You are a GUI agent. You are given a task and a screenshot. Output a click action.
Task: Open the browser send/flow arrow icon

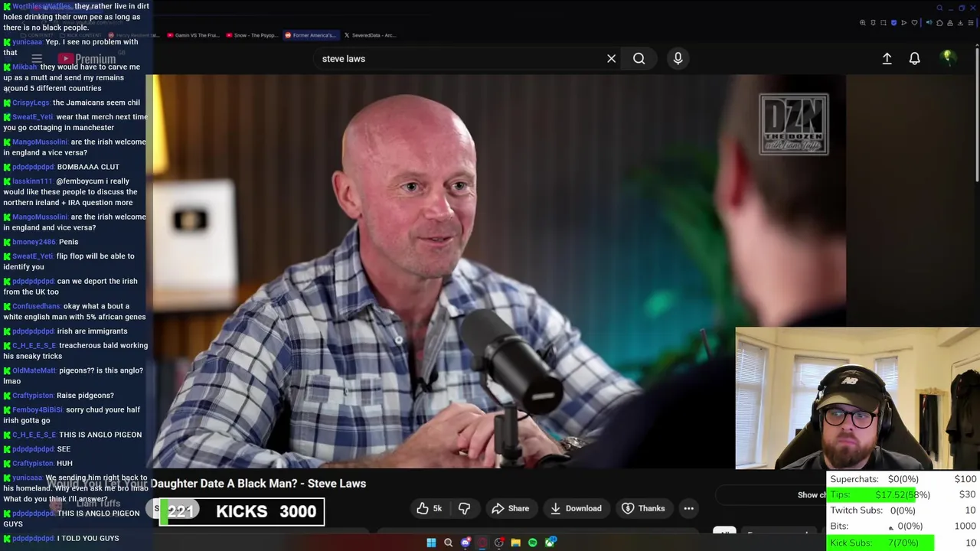tap(903, 23)
